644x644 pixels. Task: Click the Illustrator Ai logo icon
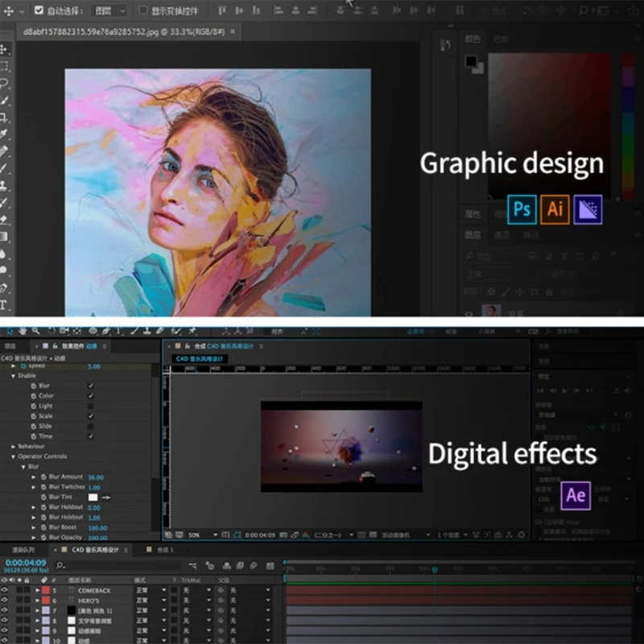tap(555, 209)
